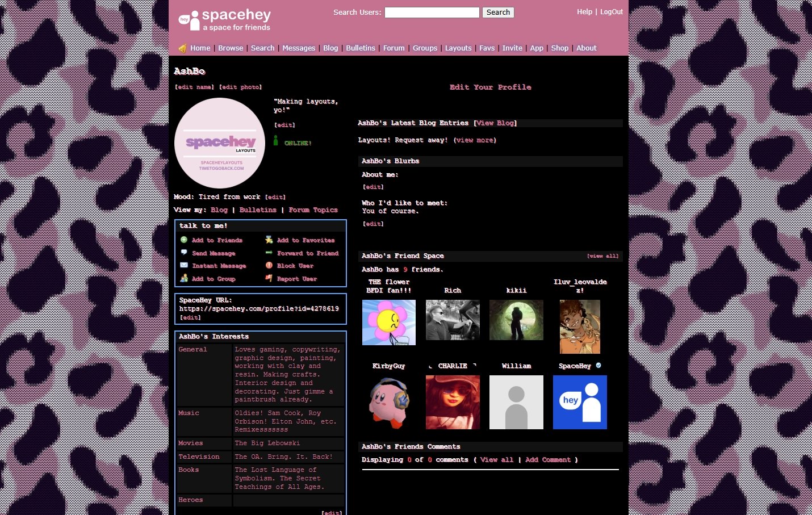Click the SpaceHey logo icon
Image resolution: width=812 pixels, height=515 pixels.
[x=189, y=20]
